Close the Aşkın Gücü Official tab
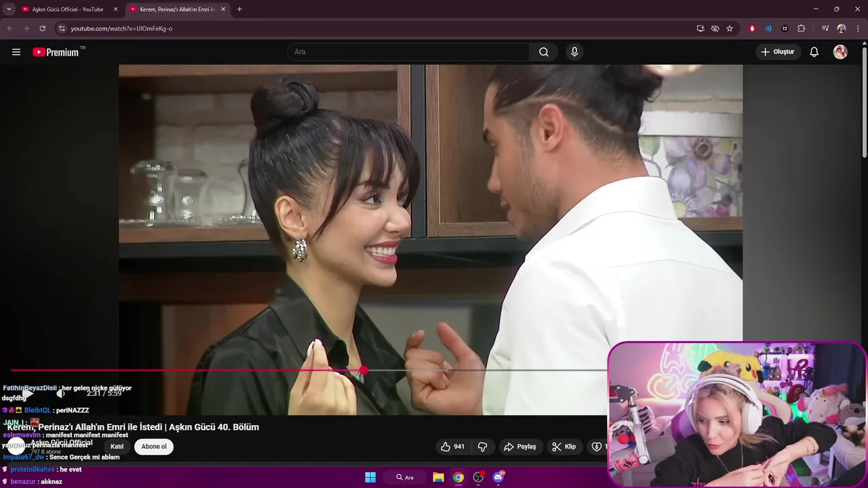Screen dimensions: 868x488 click(x=115, y=9)
